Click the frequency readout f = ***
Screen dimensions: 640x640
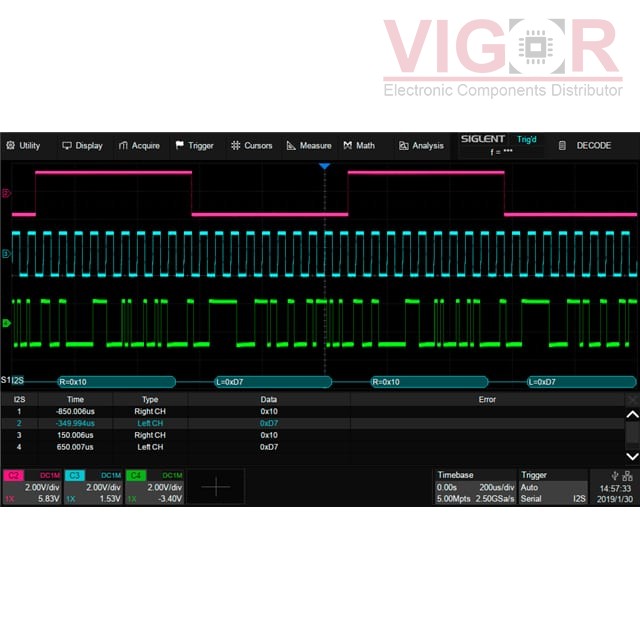501,151
